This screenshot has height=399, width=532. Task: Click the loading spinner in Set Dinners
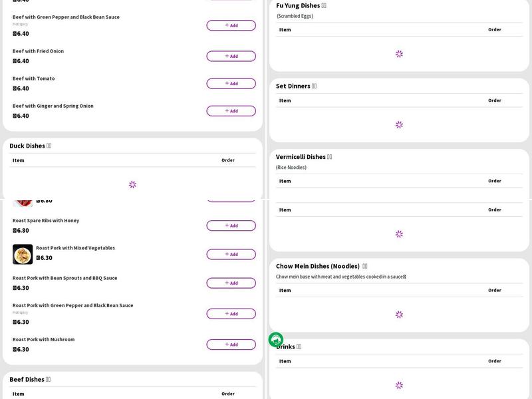coord(399,124)
